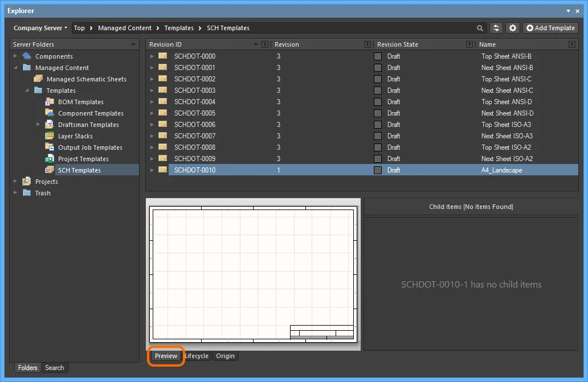
Task: Open Revision column filter icon
Action: coord(367,44)
